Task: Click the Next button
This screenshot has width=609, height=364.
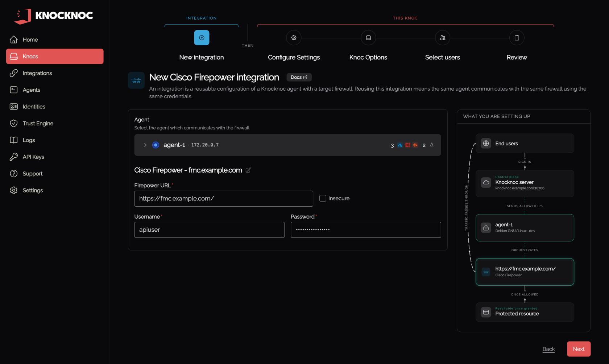Action: tap(579, 349)
